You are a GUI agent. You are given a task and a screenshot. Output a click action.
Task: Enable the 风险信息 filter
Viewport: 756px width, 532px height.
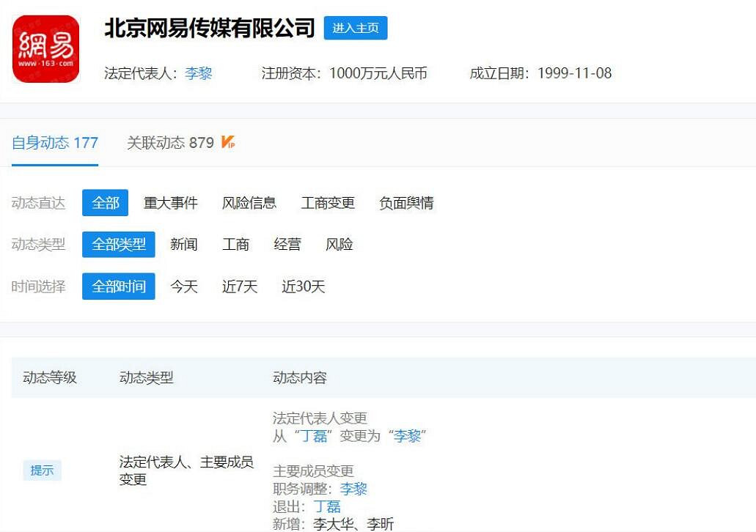coord(249,203)
